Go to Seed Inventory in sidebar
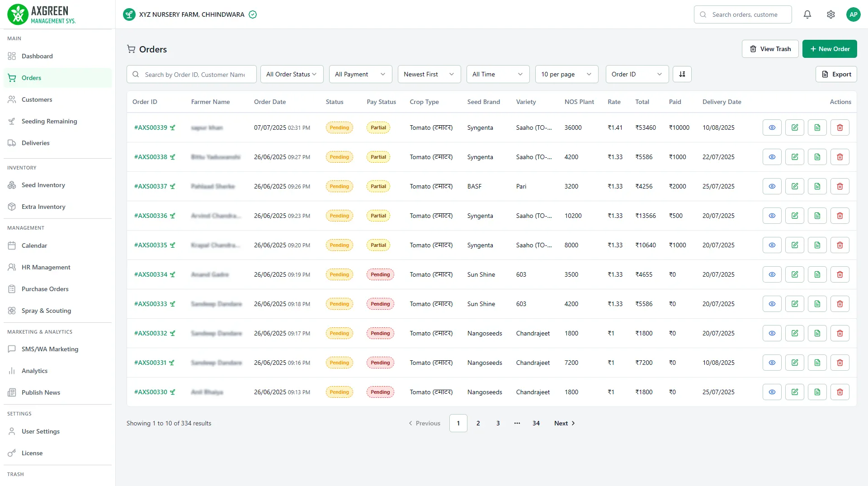 (x=43, y=185)
